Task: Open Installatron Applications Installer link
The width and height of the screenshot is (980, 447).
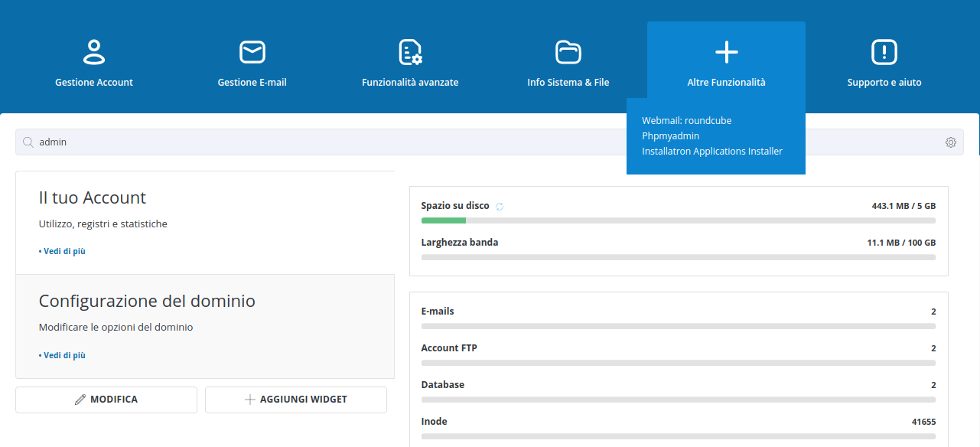Action: 712,151
